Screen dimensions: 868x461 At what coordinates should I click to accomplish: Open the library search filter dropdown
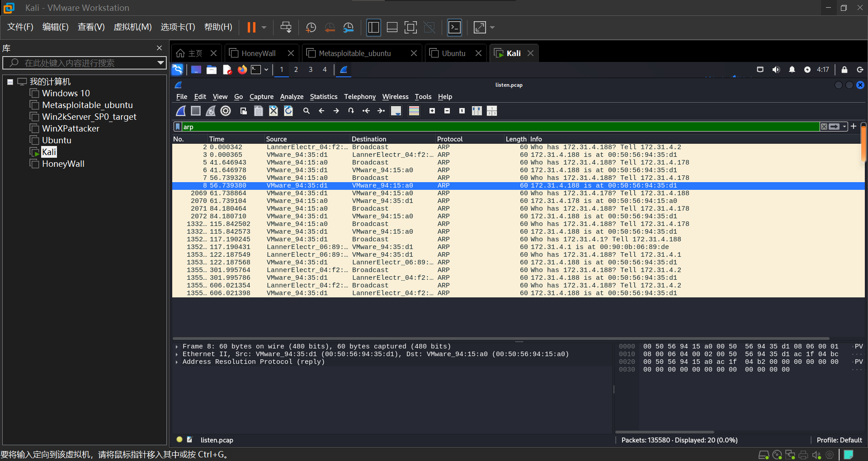(x=160, y=63)
